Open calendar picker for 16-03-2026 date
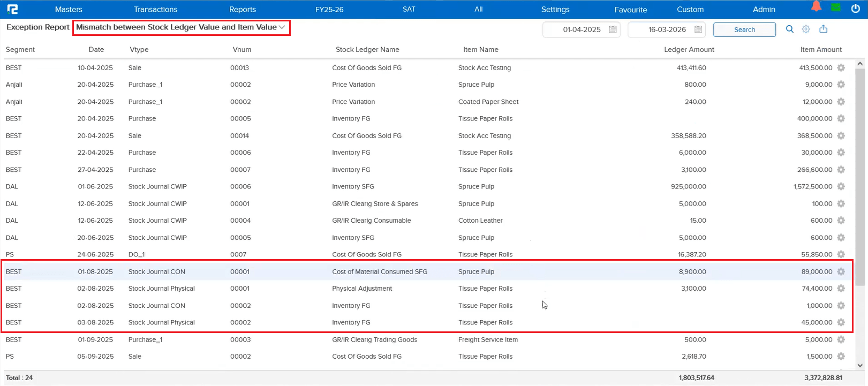Viewport: 868px width, 386px height. click(x=698, y=29)
